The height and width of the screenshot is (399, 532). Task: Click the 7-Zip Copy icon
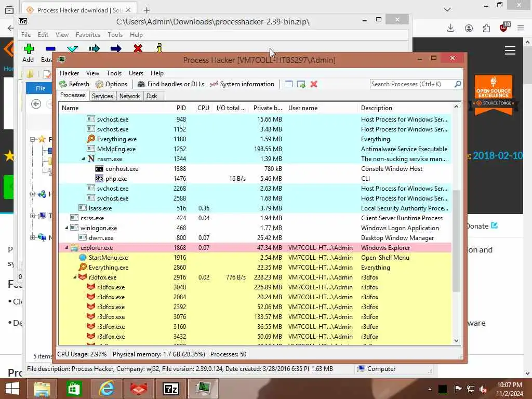pos(94,49)
